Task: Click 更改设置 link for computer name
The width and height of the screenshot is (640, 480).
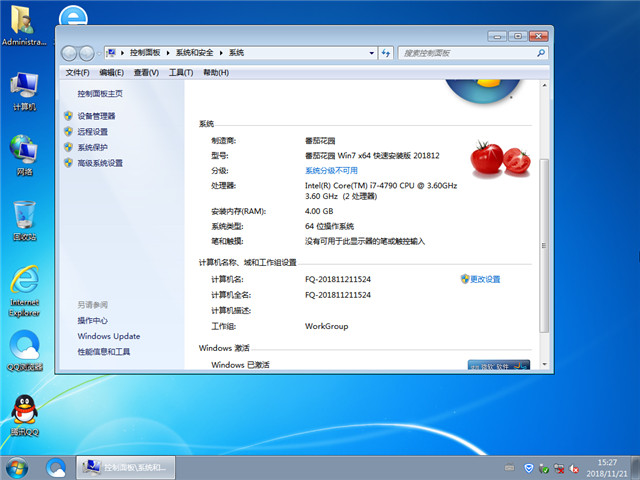Action: [485, 279]
